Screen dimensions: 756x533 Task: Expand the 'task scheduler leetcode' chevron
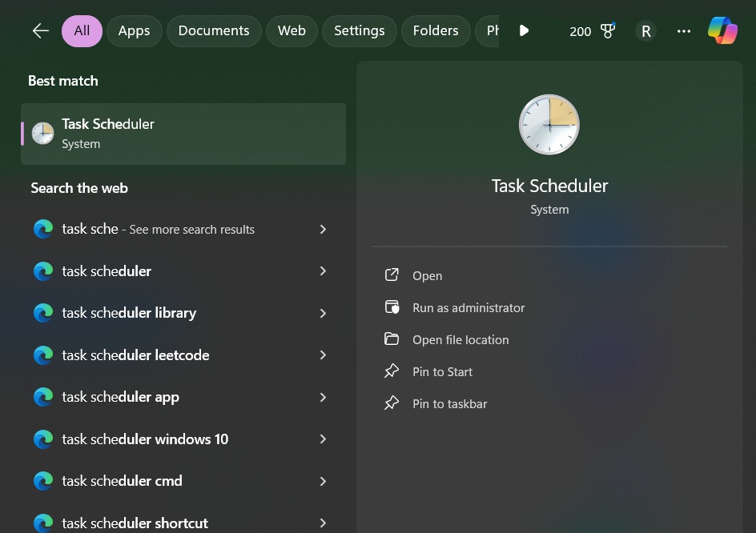(x=323, y=355)
